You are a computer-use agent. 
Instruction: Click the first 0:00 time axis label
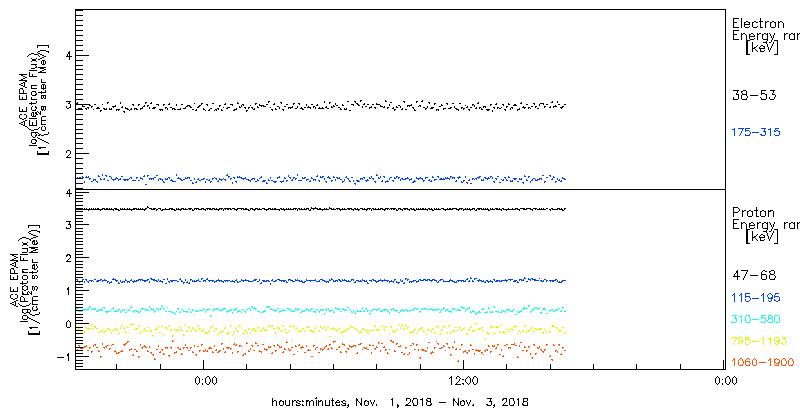(204, 380)
